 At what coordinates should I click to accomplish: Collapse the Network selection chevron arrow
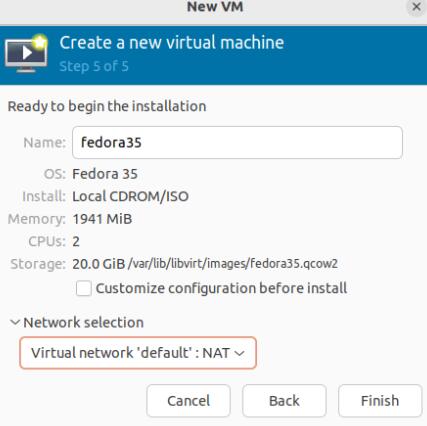(x=15, y=322)
